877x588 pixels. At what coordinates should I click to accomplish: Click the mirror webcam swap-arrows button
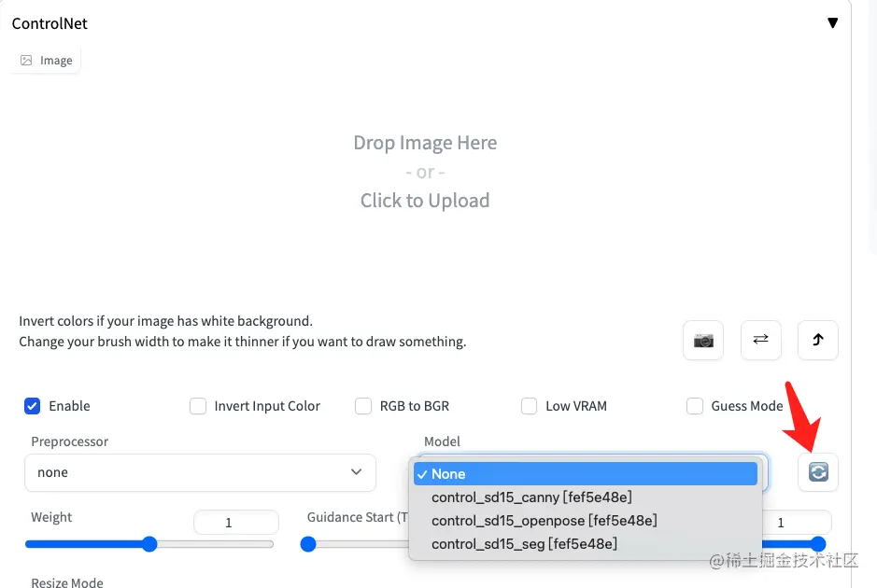(760, 340)
